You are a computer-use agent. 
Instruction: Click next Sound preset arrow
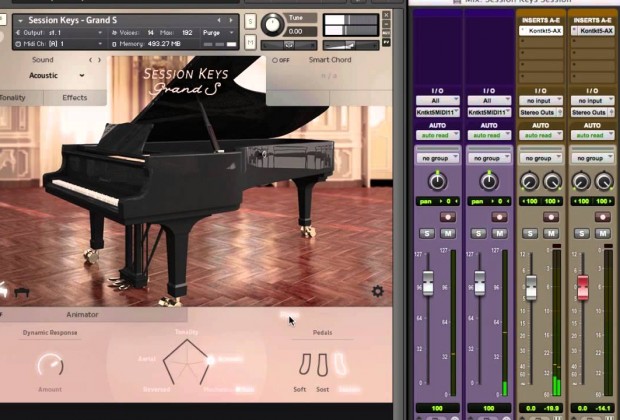(99, 60)
